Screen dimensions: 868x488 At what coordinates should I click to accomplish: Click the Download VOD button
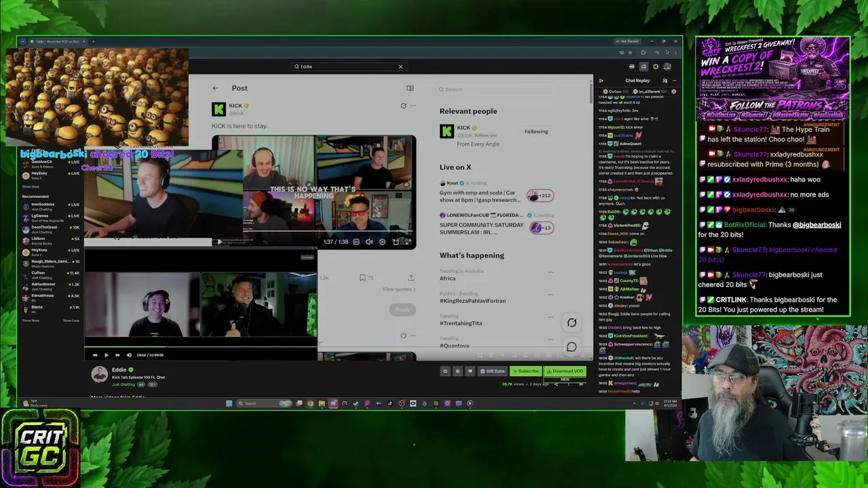(565, 371)
